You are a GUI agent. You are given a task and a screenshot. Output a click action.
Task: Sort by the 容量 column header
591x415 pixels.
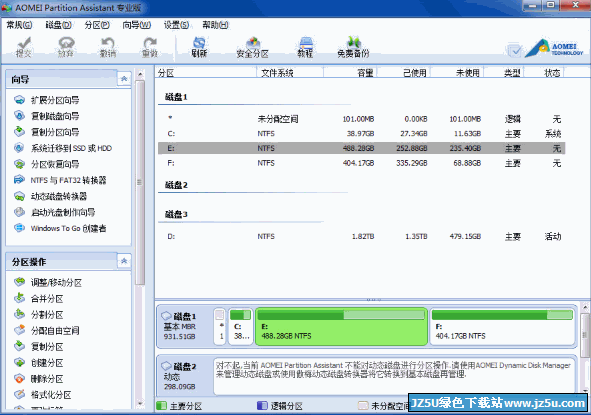point(350,73)
